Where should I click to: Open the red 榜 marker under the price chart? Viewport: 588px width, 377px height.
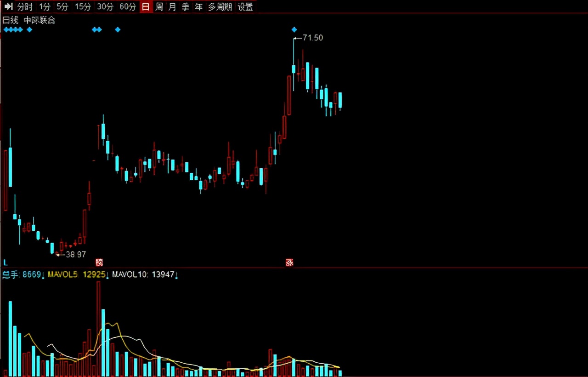pos(99,263)
